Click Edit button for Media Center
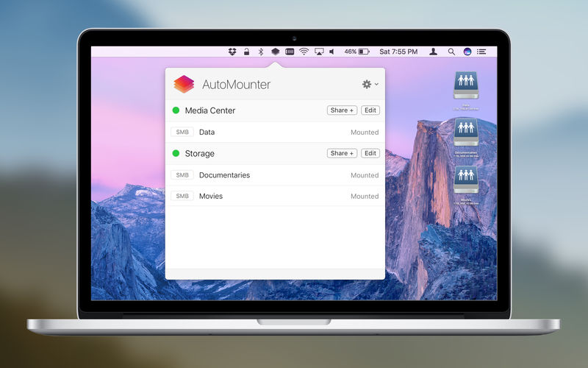 point(370,110)
